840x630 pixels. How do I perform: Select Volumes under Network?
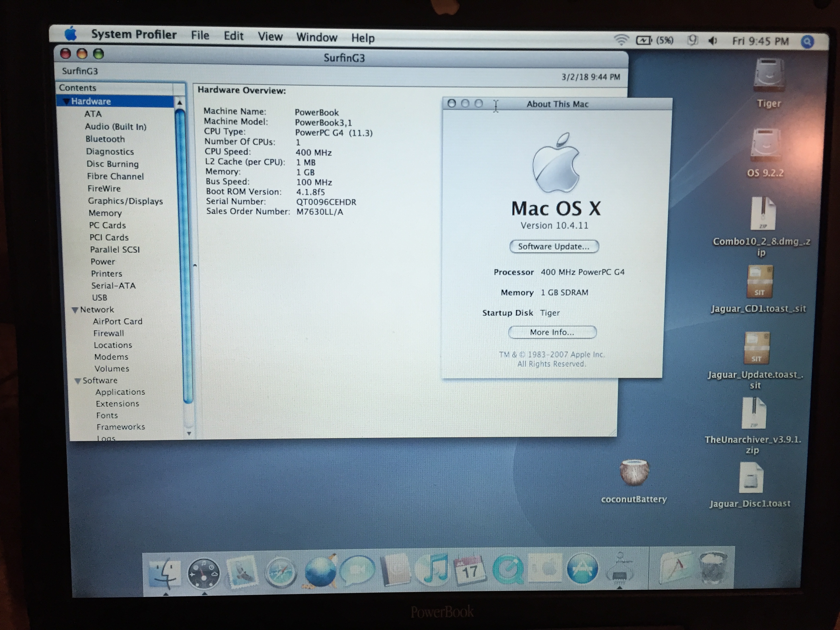click(112, 369)
